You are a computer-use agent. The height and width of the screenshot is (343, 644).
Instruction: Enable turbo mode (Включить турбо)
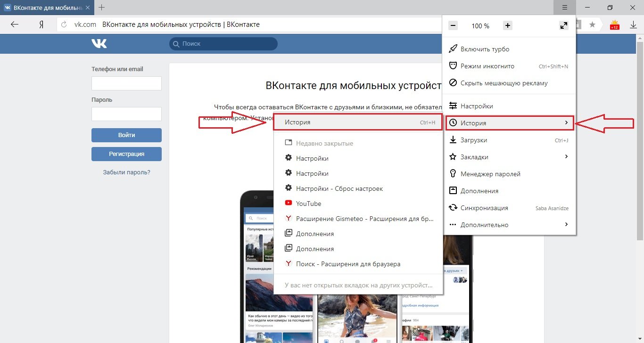509,49
